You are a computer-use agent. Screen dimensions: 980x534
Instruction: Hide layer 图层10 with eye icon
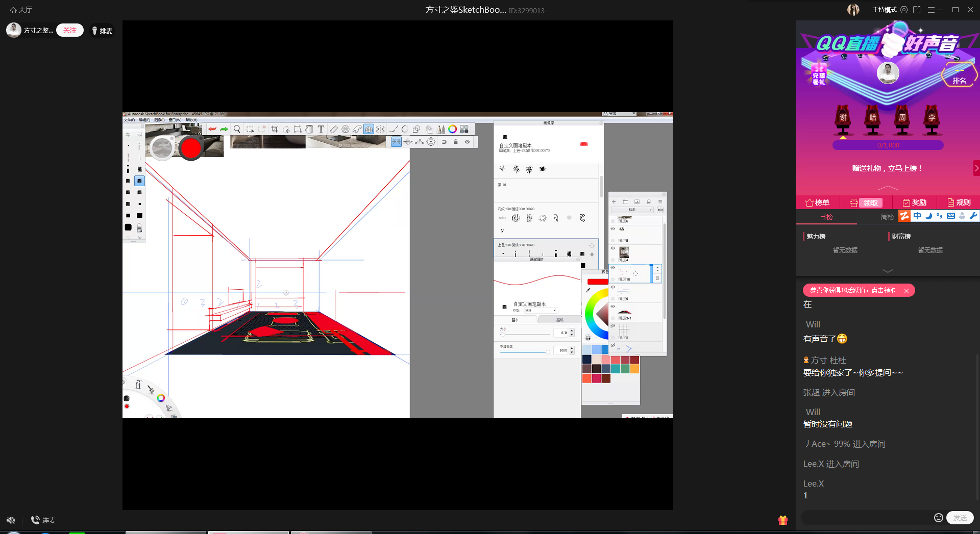(613, 268)
